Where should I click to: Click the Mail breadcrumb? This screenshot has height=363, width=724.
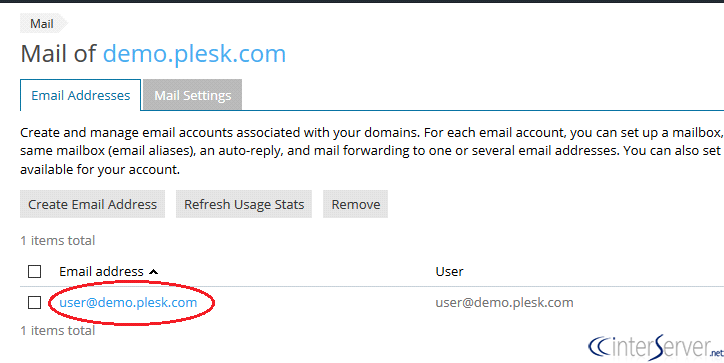click(x=42, y=24)
